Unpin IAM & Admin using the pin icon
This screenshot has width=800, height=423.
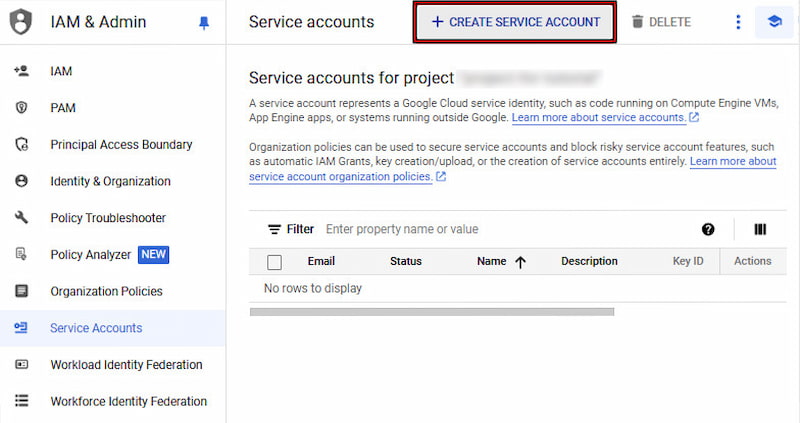coord(204,23)
